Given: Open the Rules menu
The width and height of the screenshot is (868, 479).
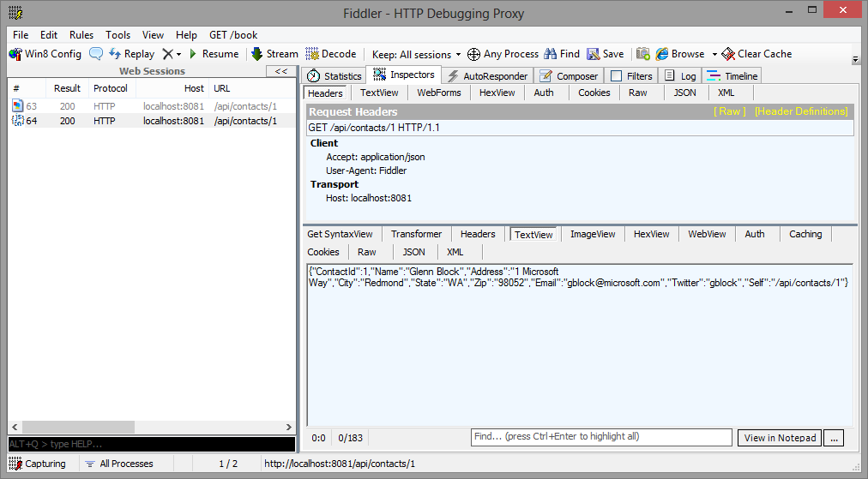Looking at the screenshot, I should pyautogui.click(x=81, y=35).
